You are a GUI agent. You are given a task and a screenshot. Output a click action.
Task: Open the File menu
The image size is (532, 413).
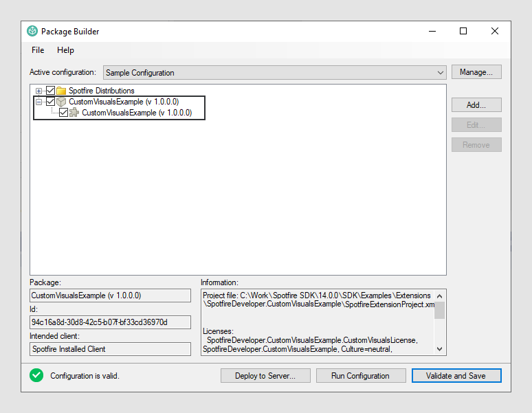tap(38, 50)
